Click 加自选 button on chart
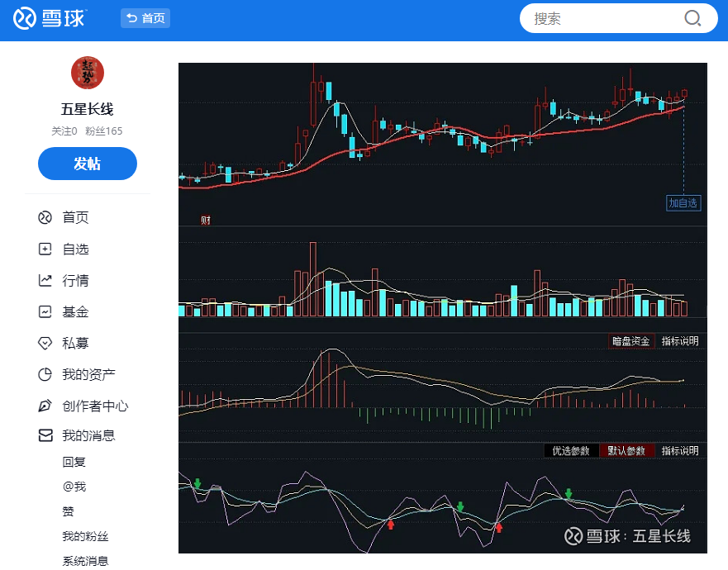 [x=683, y=203]
